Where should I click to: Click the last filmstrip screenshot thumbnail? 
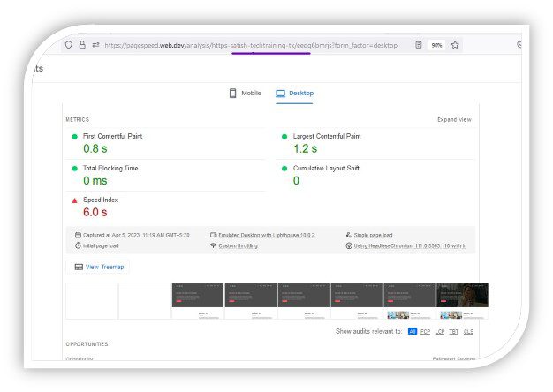462,301
